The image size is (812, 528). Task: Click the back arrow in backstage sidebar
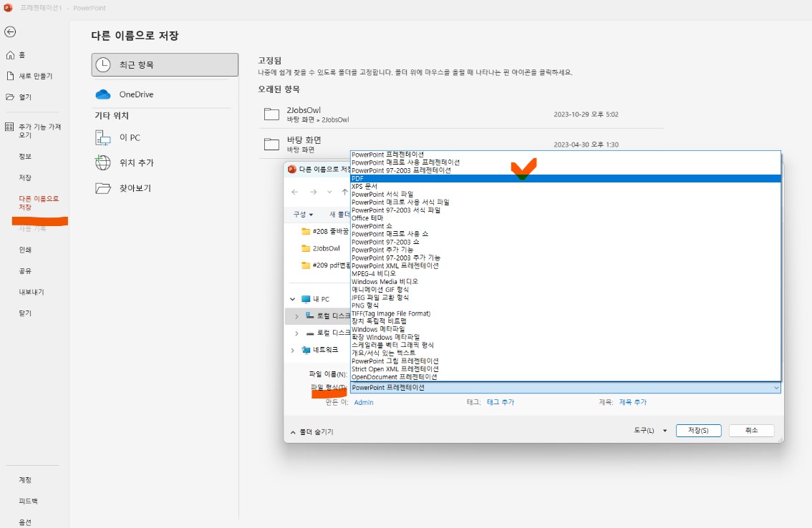coord(10,32)
